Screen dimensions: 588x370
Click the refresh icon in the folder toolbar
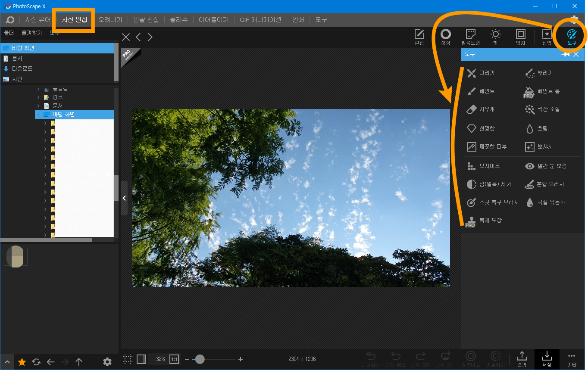pyautogui.click(x=36, y=362)
